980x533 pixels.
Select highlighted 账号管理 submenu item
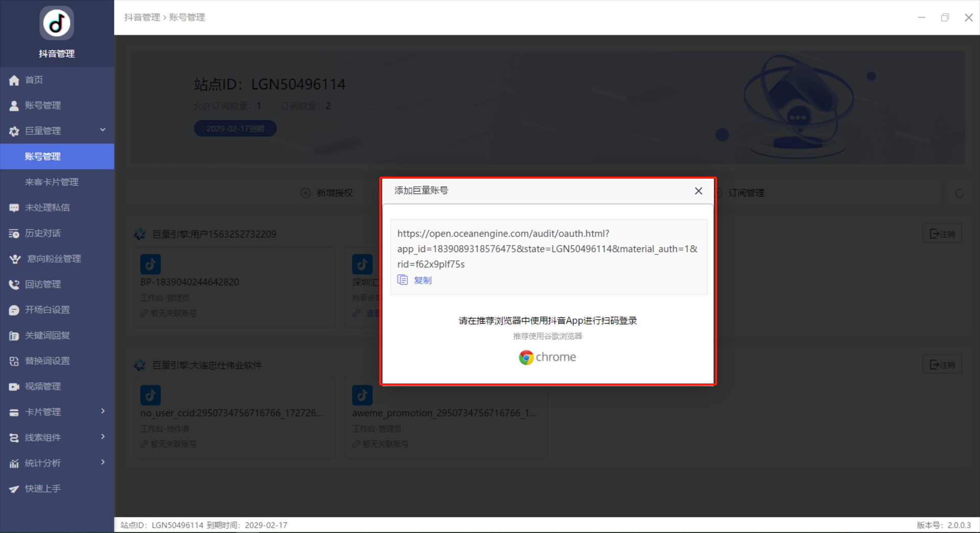(43, 157)
